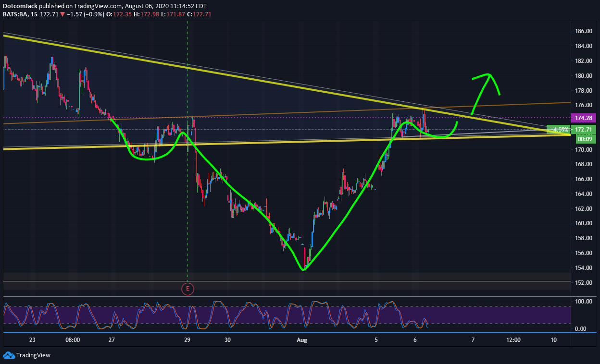This screenshot has height=364, width=600.
Task: Click the '10' date on time axis
Action: 554,340
